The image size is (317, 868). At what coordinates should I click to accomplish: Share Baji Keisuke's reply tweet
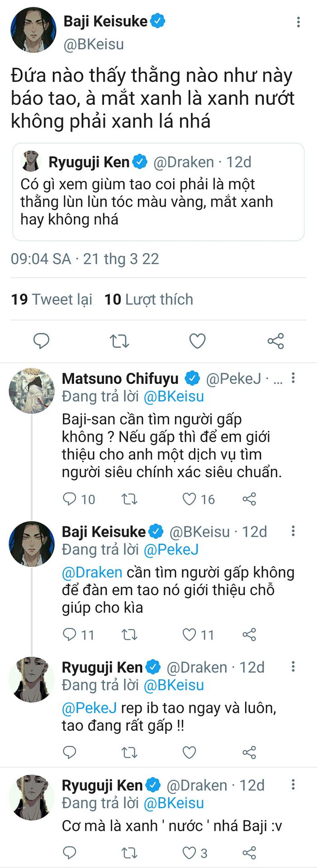pos(249,635)
